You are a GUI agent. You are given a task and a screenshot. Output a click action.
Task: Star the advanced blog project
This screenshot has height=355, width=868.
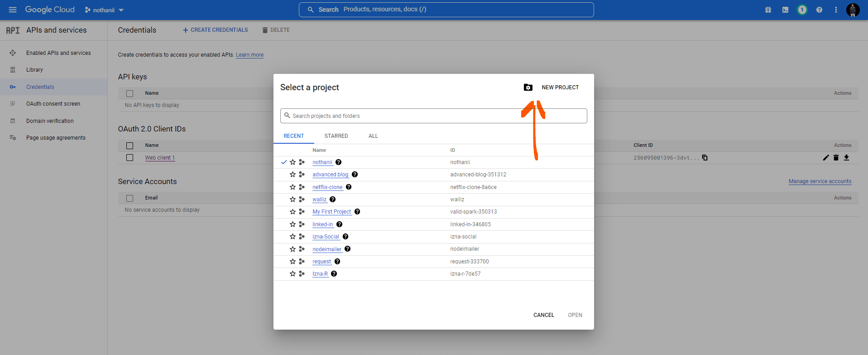[293, 174]
